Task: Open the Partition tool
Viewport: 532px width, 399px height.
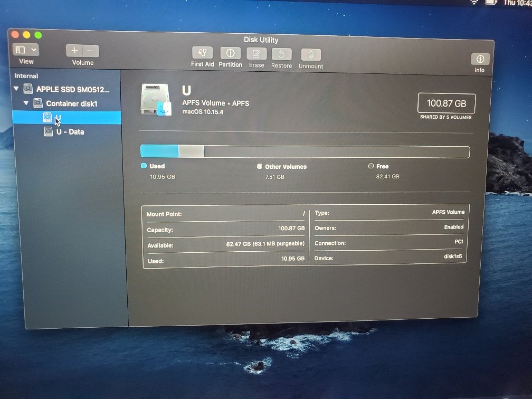Action: pyautogui.click(x=230, y=53)
